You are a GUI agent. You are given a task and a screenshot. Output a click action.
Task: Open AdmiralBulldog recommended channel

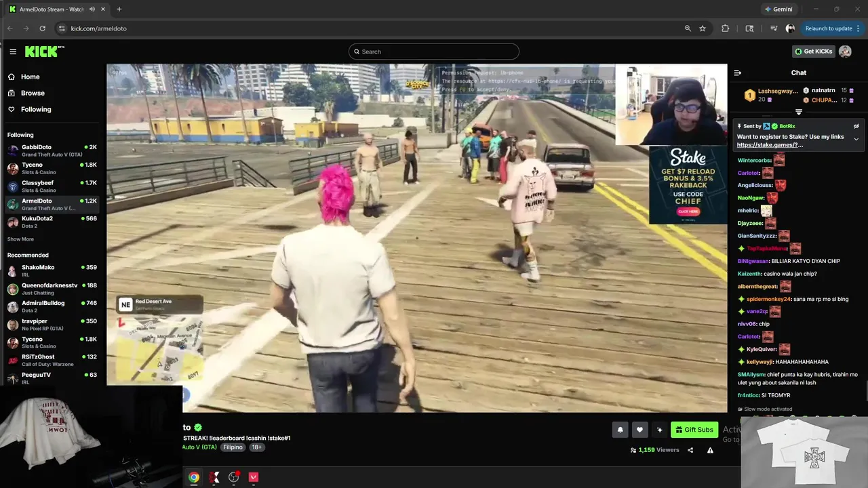click(53, 306)
